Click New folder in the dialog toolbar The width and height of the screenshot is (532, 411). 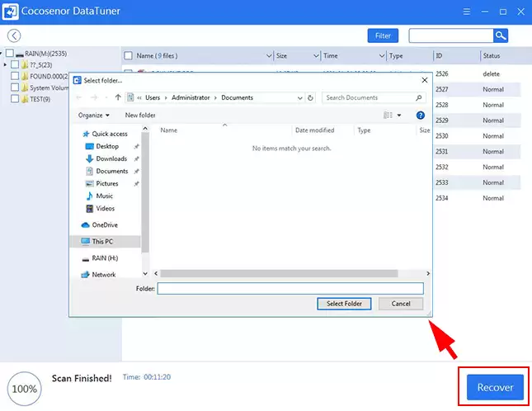[x=140, y=116]
